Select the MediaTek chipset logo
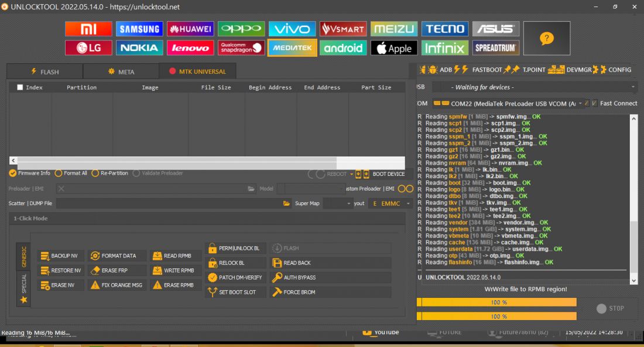Image resolution: width=644 pixels, height=347 pixels. click(292, 47)
